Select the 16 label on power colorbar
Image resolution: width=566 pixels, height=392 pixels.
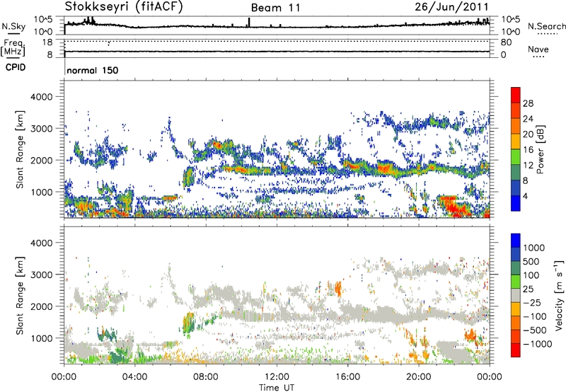tap(528, 150)
